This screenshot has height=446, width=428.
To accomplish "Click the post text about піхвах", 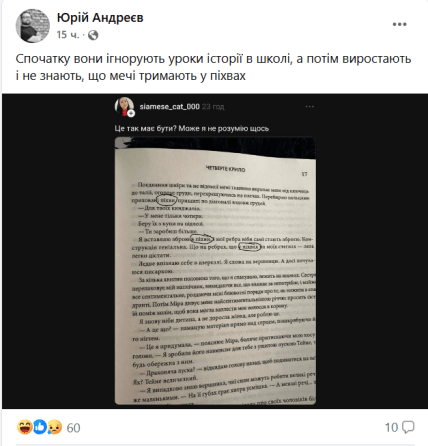I will (213, 67).
